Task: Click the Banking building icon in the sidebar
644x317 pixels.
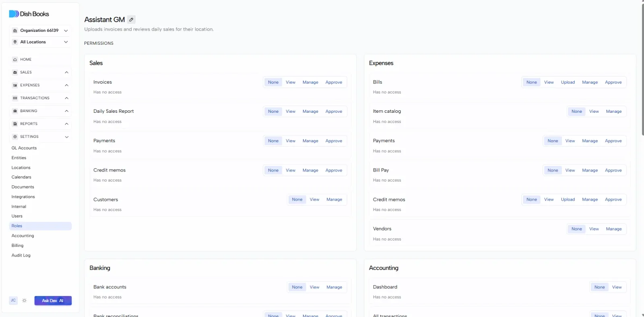Action: [x=15, y=111]
